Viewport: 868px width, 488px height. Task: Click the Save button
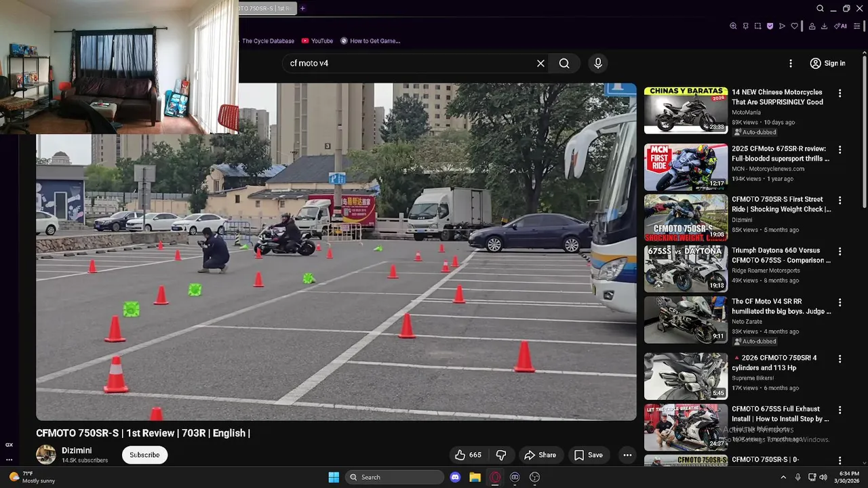(589, 455)
